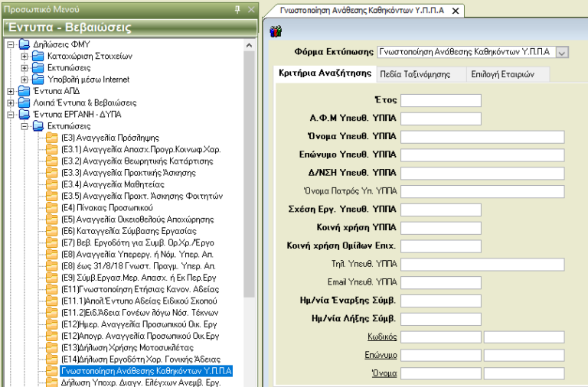Select (Ε13) Δήλωση Χρήσης Μοτοσυκλέτας item
Screen dimensions: 588x387
[122, 348]
